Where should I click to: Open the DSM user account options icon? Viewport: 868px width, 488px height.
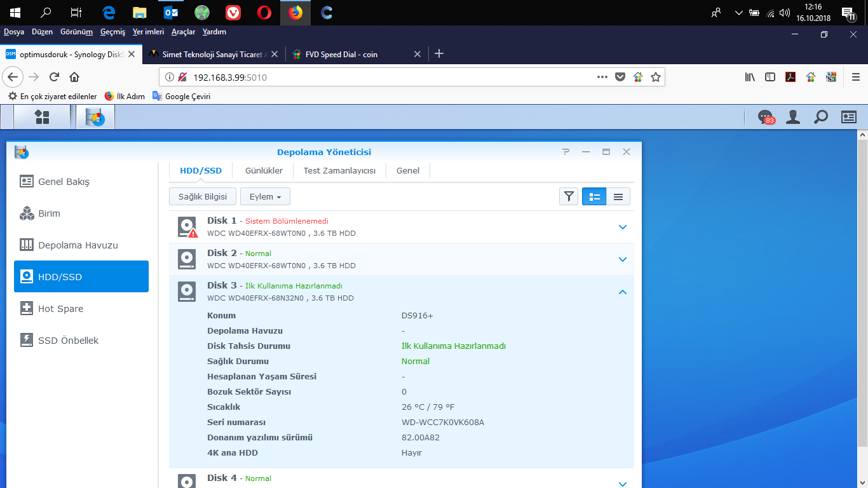793,117
